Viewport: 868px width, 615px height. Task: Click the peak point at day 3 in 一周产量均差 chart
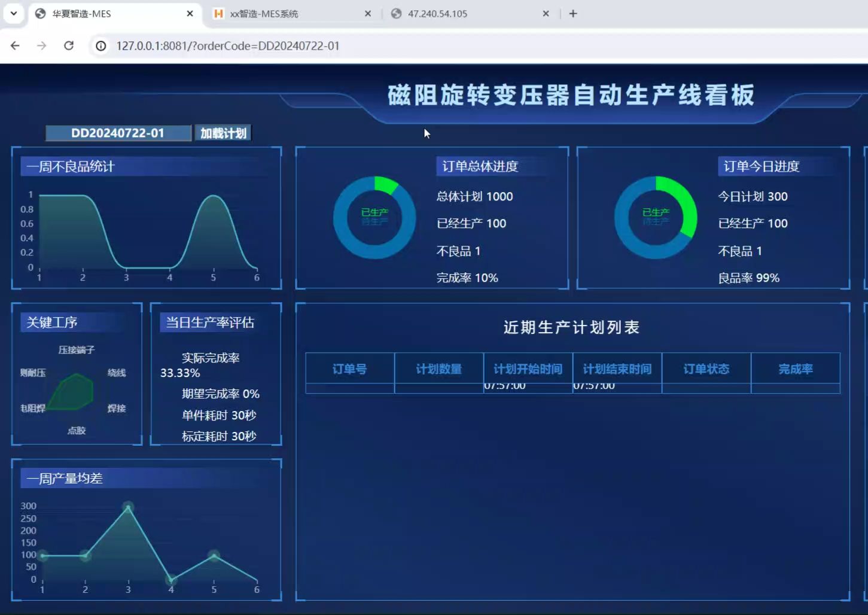128,507
